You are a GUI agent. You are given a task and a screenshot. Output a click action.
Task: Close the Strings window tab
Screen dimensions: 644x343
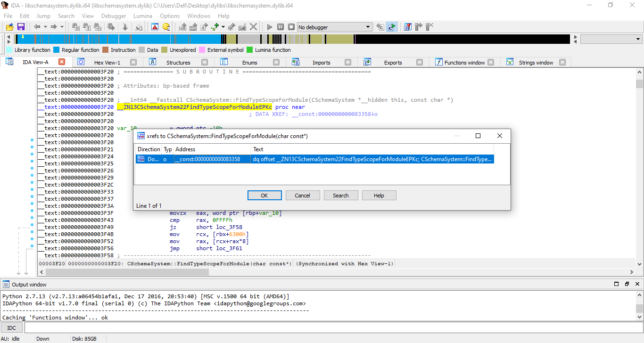tap(562, 62)
